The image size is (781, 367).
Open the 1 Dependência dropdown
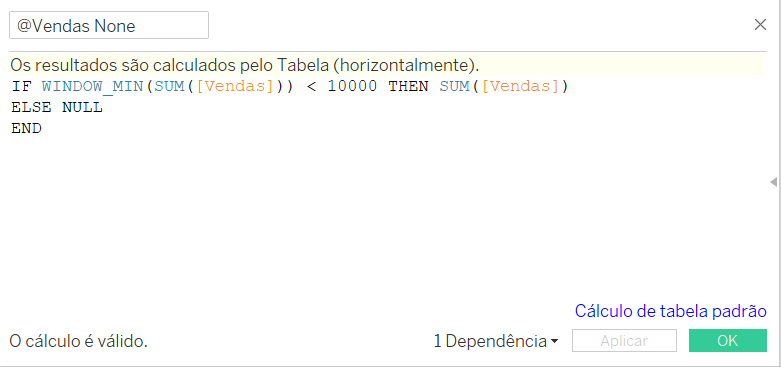click(496, 341)
